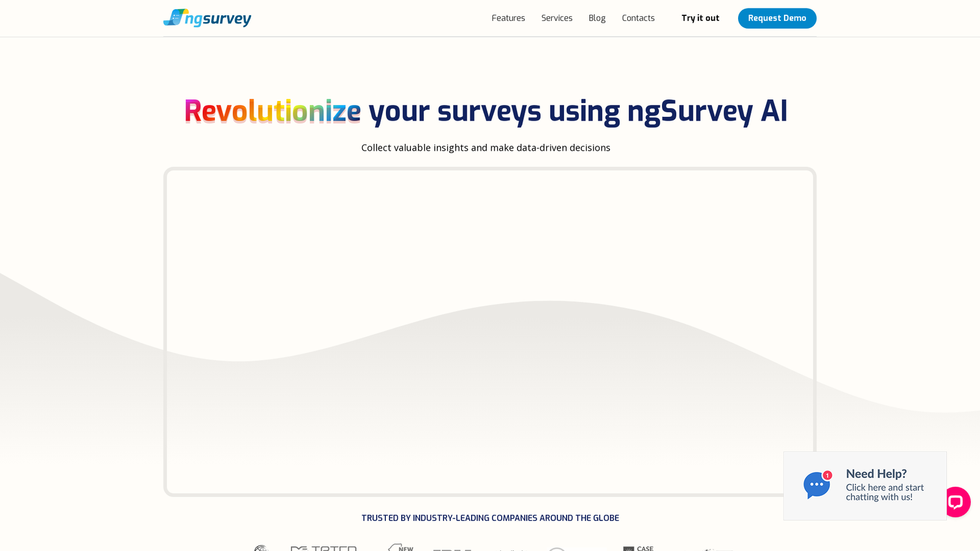This screenshot has width=980, height=551.
Task: Click the red notification badge on chat
Action: [827, 475]
